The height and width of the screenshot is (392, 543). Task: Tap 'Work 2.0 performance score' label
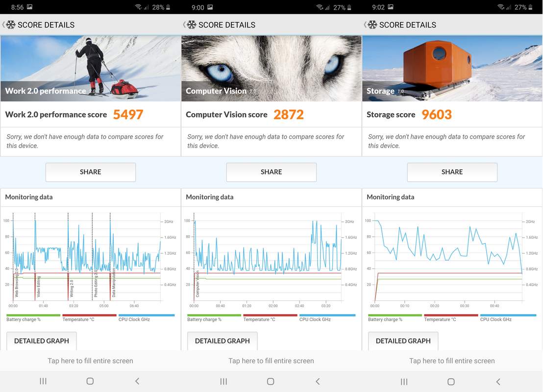(56, 115)
